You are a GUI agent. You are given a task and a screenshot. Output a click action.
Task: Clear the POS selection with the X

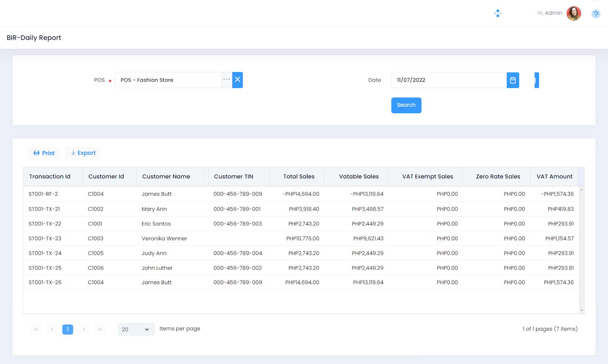point(237,80)
